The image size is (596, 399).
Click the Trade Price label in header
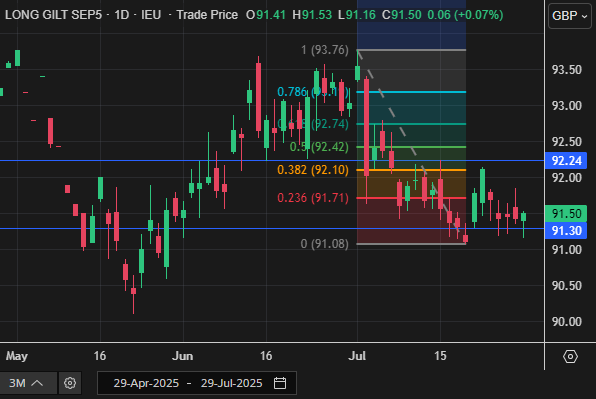[x=207, y=15]
